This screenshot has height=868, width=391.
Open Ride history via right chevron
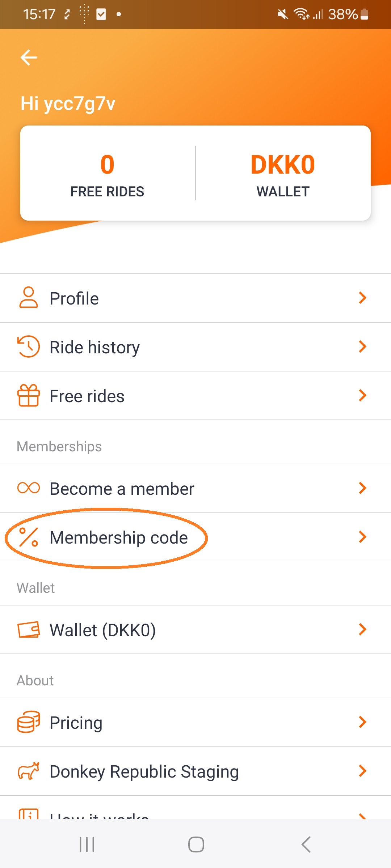click(362, 346)
